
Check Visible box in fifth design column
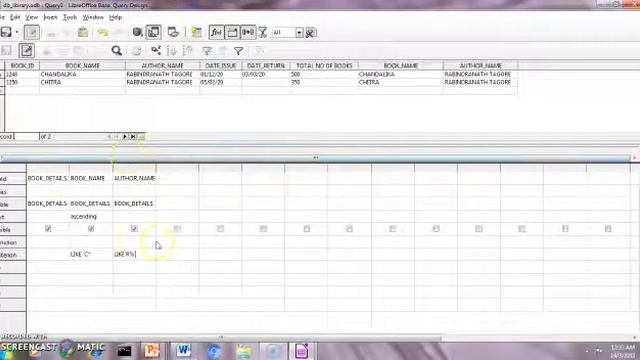click(220, 229)
